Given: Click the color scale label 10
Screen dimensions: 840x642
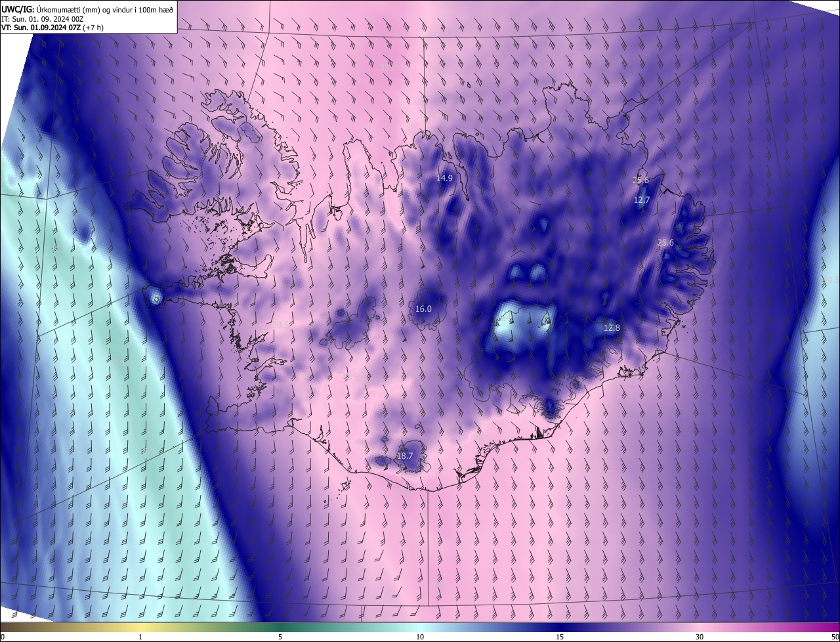Looking at the screenshot, I should 420,637.
